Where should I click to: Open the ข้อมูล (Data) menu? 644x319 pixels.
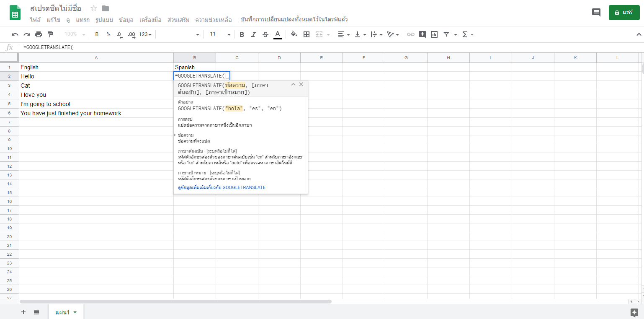pos(126,20)
